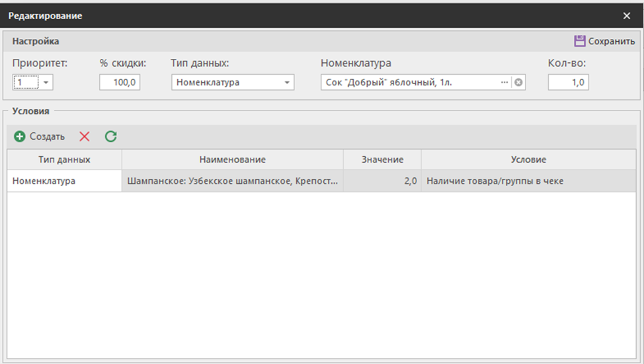Sort by the Условие column header
Screen dimensions: 644x364
click(x=528, y=159)
